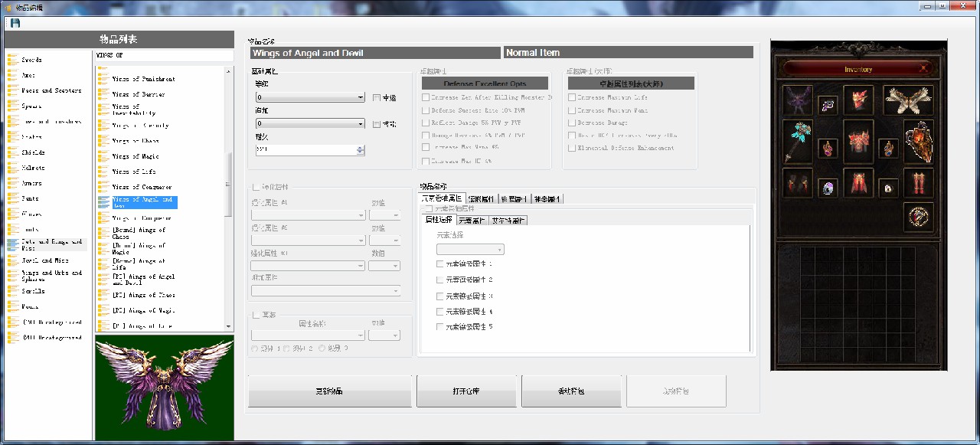Screen dimensions: 980x445
Task: Click the WINGS OF search field
Action: pyautogui.click(x=164, y=56)
